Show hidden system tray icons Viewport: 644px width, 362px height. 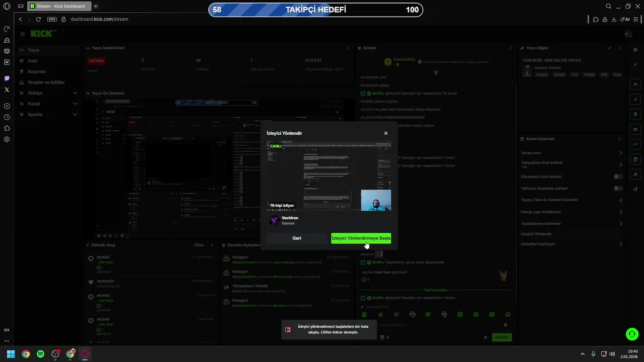[x=583, y=354]
